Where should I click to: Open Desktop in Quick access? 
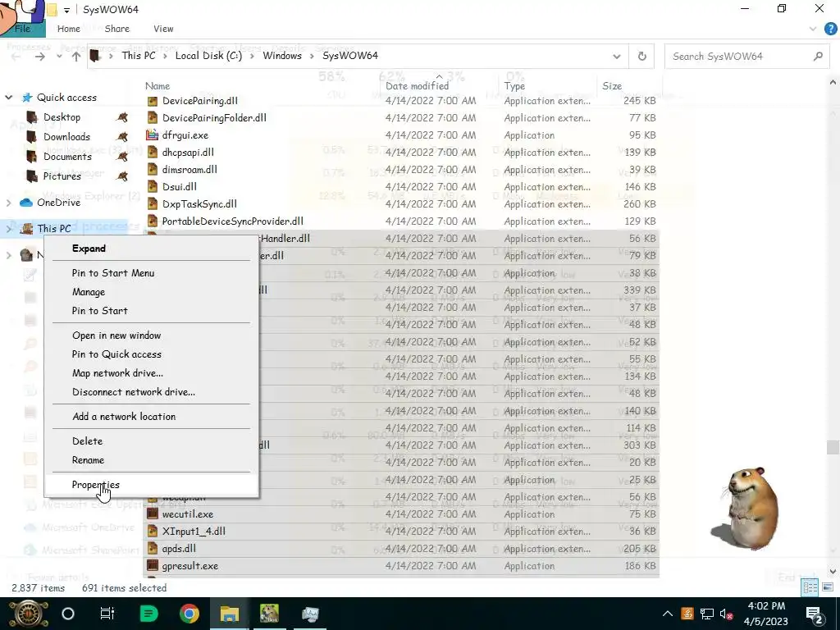click(x=62, y=117)
